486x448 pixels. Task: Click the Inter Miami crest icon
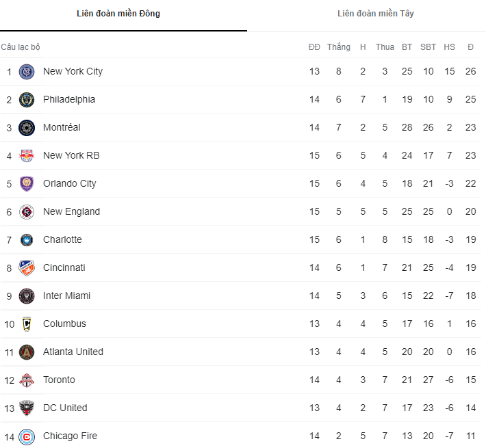27,295
